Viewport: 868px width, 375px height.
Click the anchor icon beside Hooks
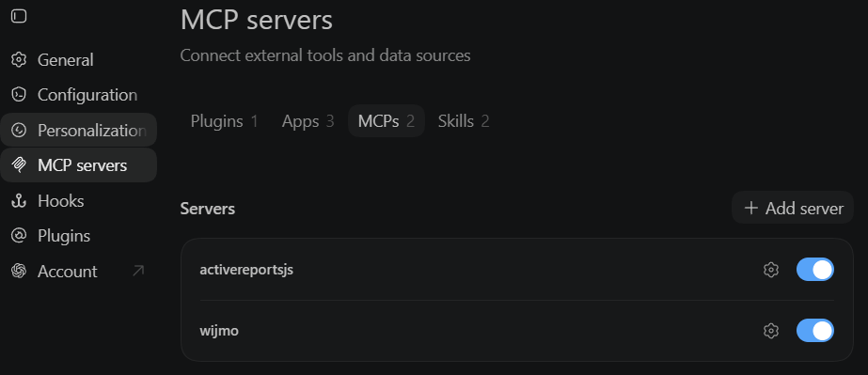click(x=19, y=201)
